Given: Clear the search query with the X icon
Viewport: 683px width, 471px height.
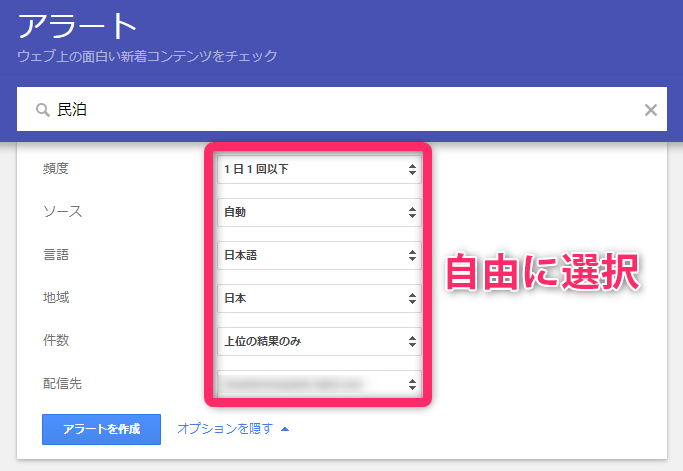Looking at the screenshot, I should click(651, 110).
